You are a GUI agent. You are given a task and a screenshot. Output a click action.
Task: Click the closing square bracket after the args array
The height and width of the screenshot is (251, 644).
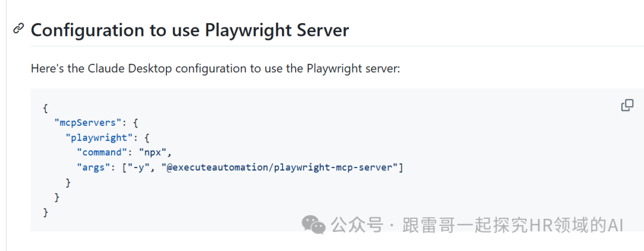(x=401, y=167)
